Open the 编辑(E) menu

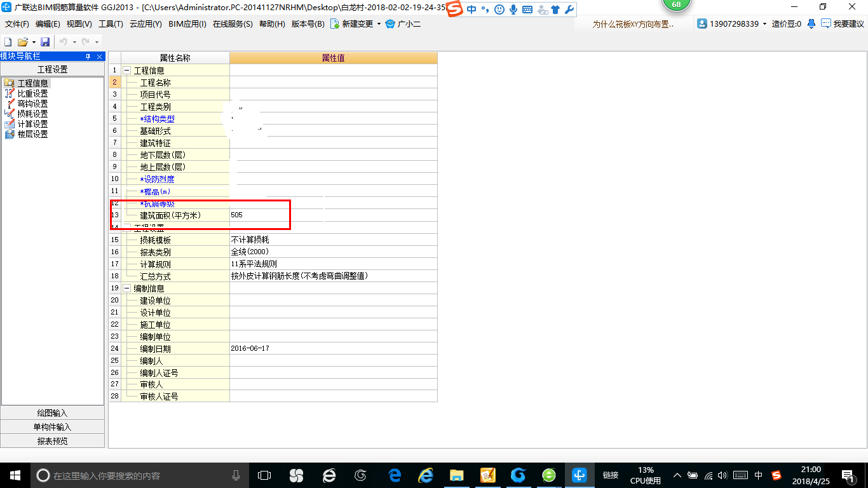point(48,24)
